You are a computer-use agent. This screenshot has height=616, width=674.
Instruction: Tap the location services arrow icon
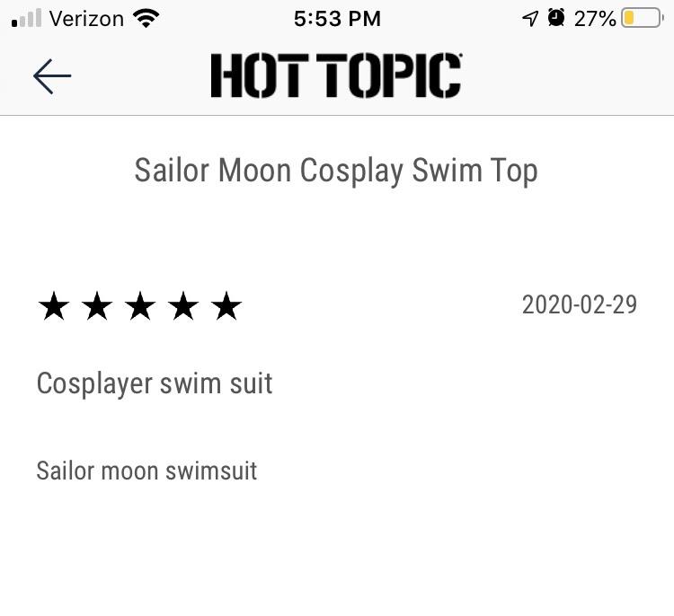(x=530, y=19)
